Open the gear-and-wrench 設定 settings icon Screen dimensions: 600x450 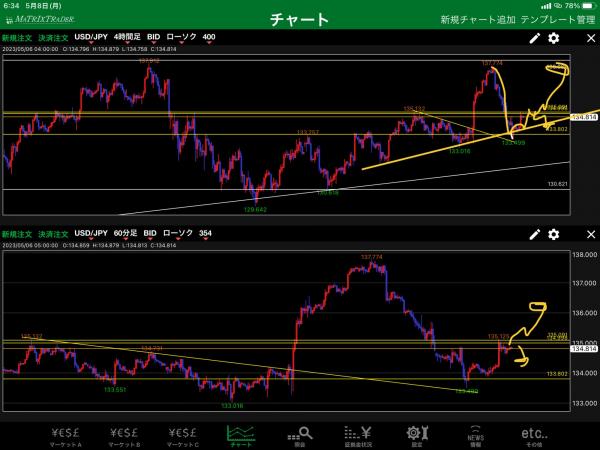tap(417, 437)
